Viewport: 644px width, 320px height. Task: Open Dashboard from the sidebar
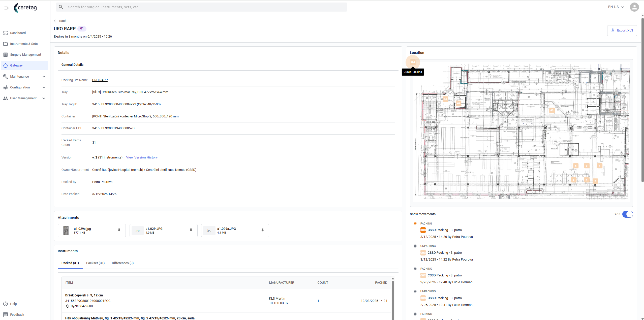(24, 33)
